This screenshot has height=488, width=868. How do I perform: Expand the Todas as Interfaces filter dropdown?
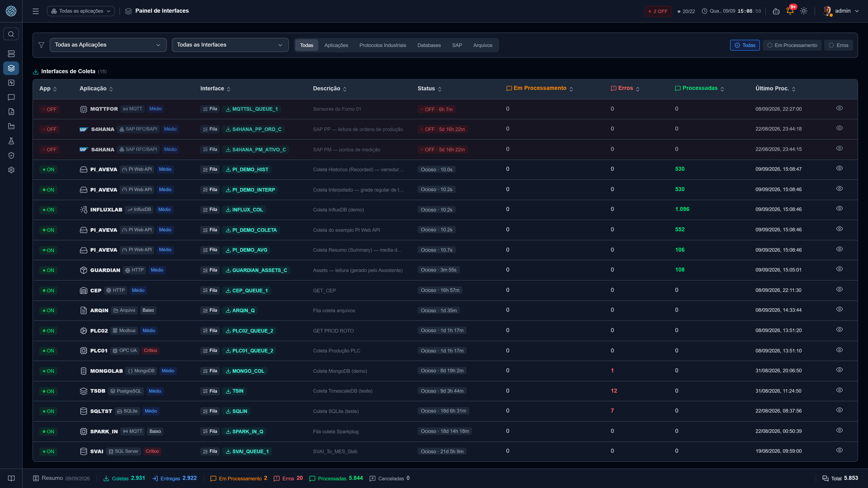coord(230,45)
